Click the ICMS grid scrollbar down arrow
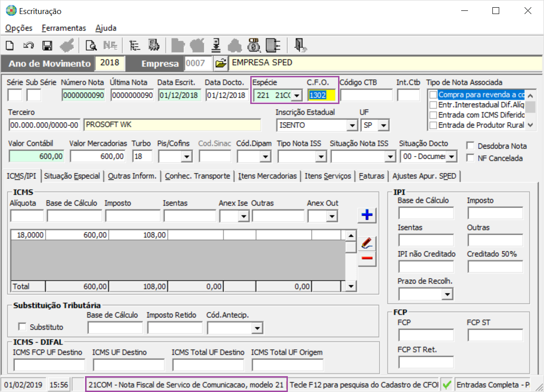Viewport: 544px width, 392px height. pos(350,286)
